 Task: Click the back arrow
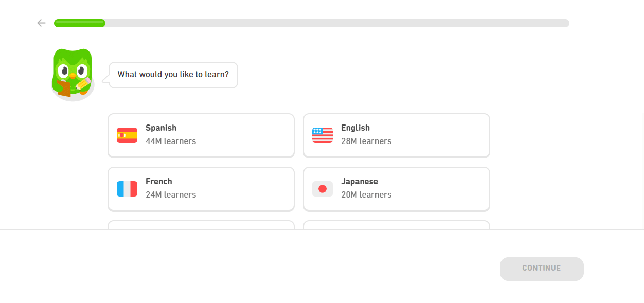point(41,23)
